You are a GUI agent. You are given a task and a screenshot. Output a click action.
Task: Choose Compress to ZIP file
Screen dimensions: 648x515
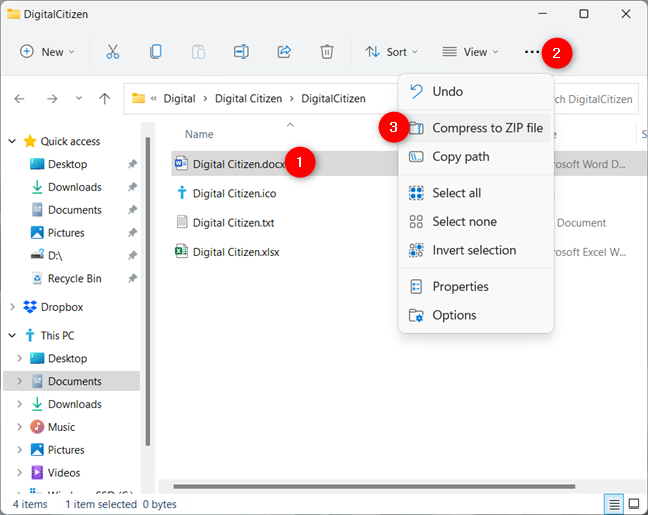pos(476,128)
